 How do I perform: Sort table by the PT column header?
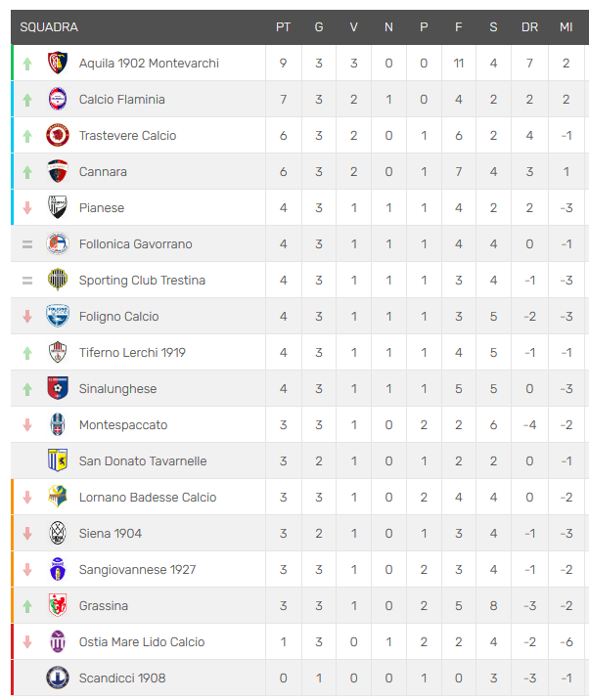[284, 27]
